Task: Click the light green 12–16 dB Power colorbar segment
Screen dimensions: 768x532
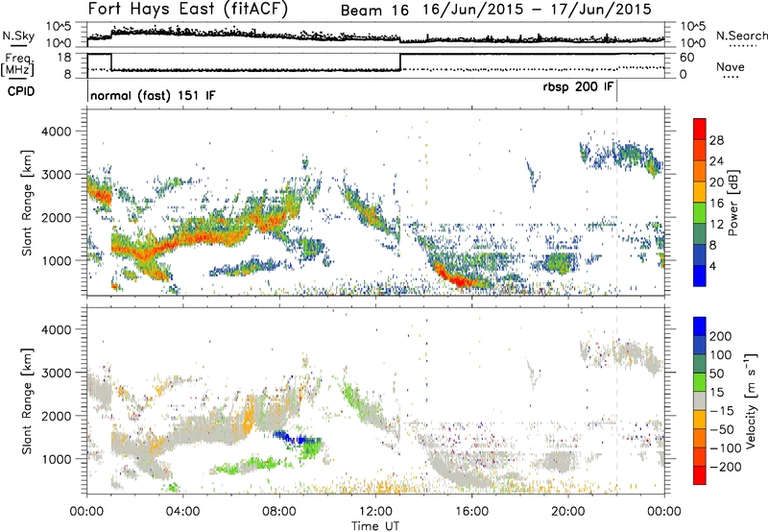Action: coord(700,213)
